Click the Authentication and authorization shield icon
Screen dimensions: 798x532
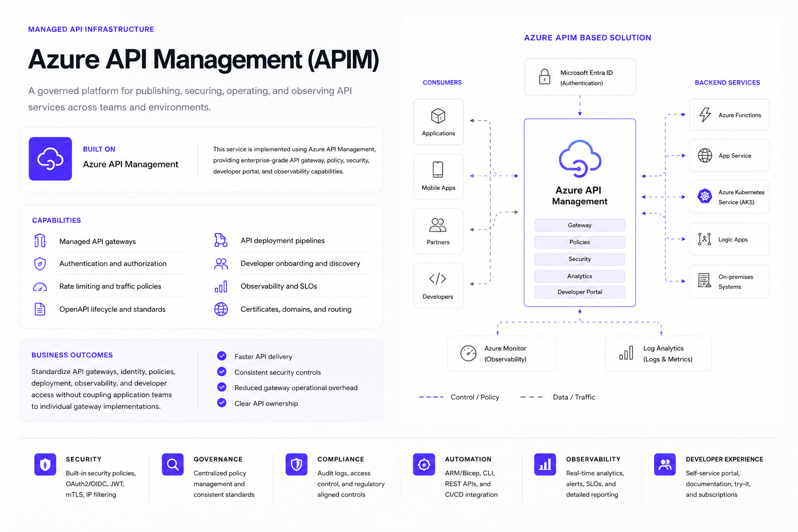click(40, 264)
